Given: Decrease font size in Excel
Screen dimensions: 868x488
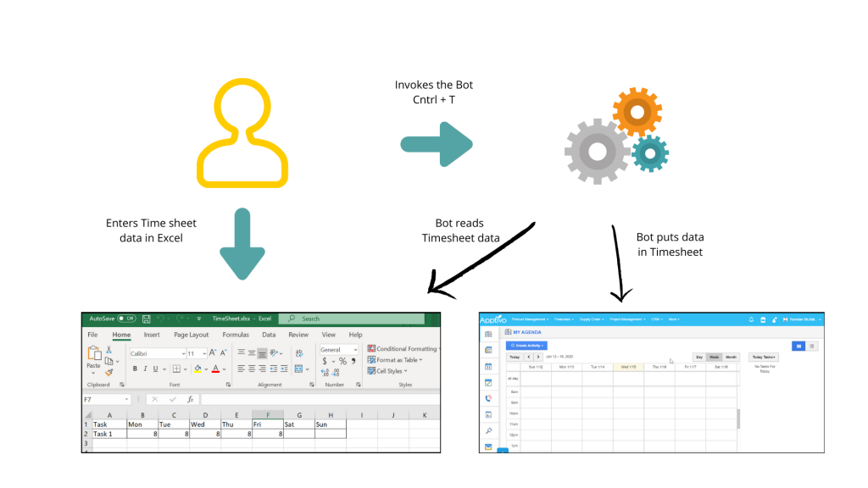Looking at the screenshot, I should pyautogui.click(x=223, y=353).
